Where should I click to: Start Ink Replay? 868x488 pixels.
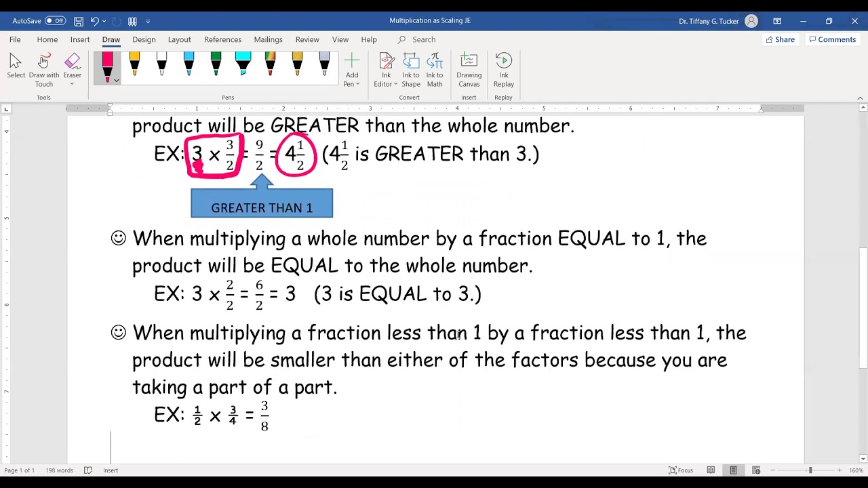(503, 70)
